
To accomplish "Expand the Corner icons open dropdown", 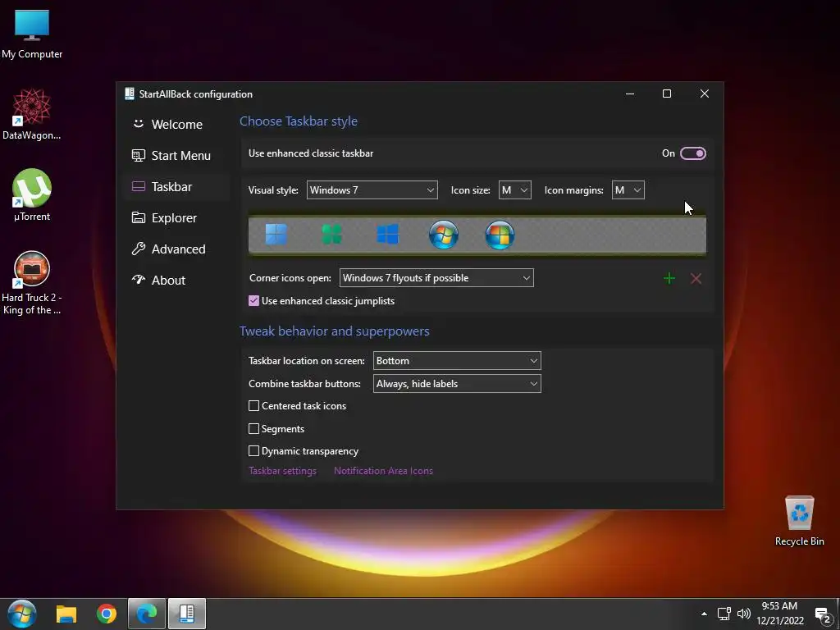I will coord(436,277).
